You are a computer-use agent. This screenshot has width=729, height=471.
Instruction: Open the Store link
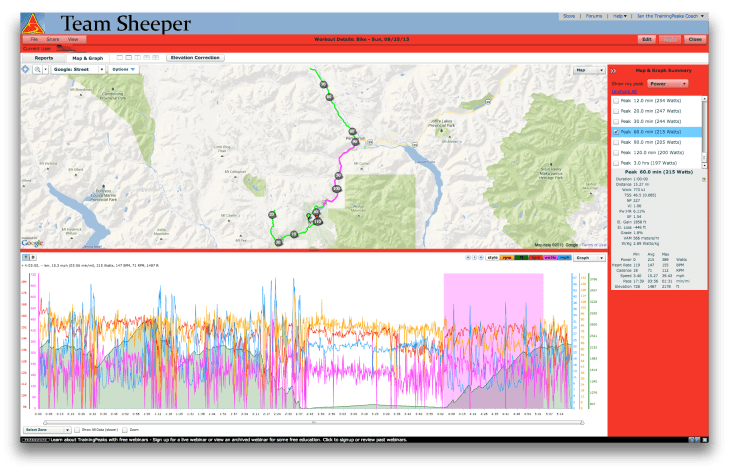tap(569, 16)
